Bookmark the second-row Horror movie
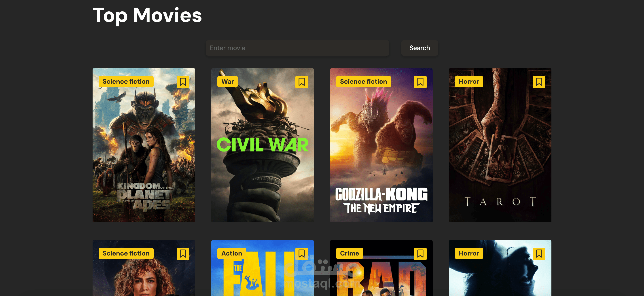The height and width of the screenshot is (296, 644). (x=539, y=254)
